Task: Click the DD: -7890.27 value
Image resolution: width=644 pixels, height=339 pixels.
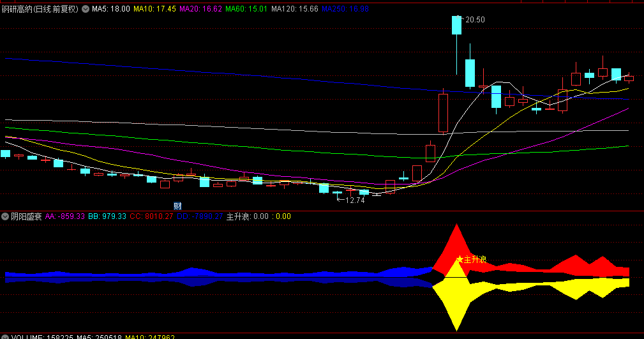Action: pos(200,216)
